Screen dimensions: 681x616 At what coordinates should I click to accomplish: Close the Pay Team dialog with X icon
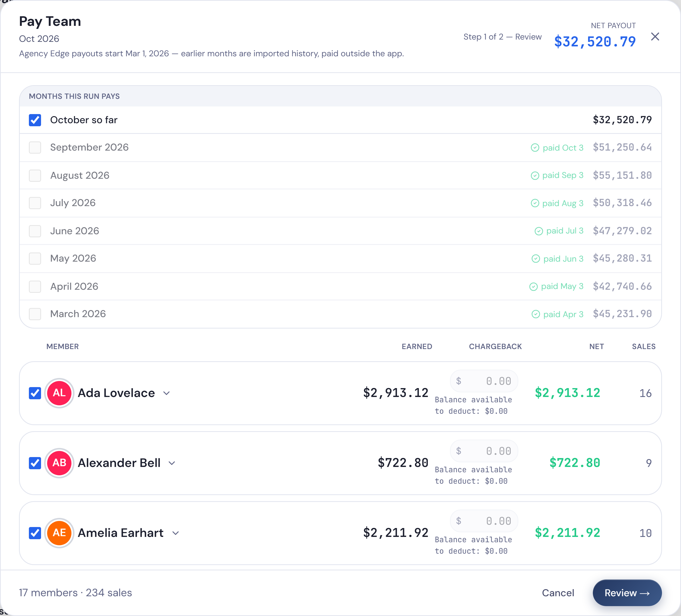(655, 37)
